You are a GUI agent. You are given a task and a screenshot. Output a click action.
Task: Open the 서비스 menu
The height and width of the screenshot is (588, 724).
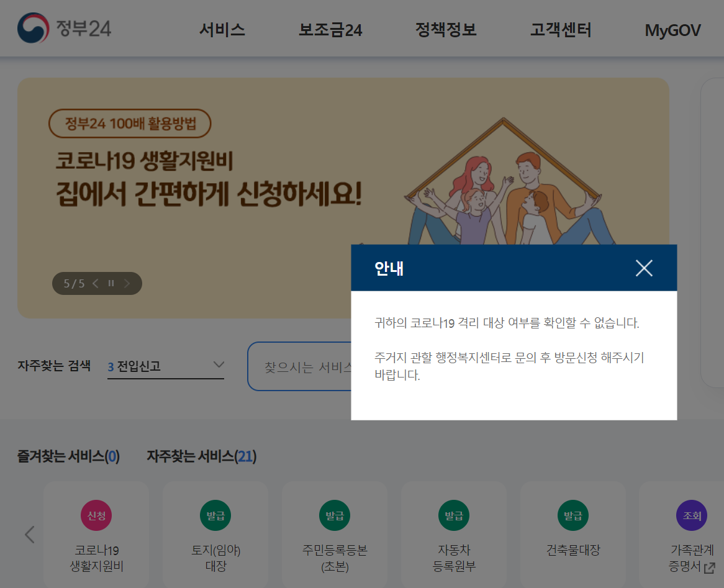pyautogui.click(x=222, y=30)
